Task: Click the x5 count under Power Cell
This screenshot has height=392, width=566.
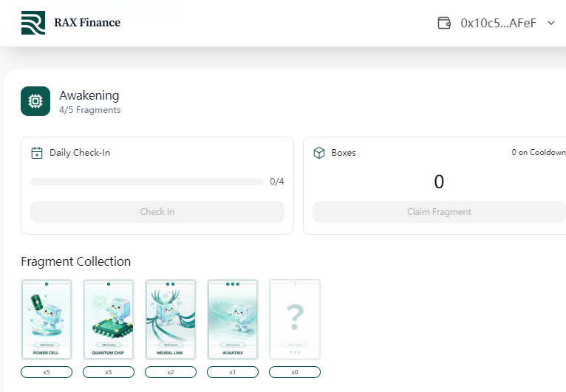Action: [47, 372]
